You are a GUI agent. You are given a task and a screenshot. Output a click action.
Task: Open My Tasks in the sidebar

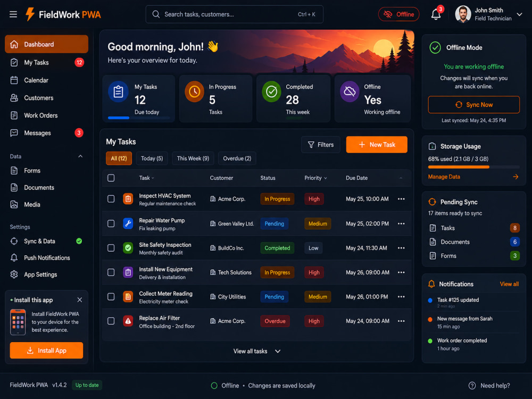click(x=46, y=62)
